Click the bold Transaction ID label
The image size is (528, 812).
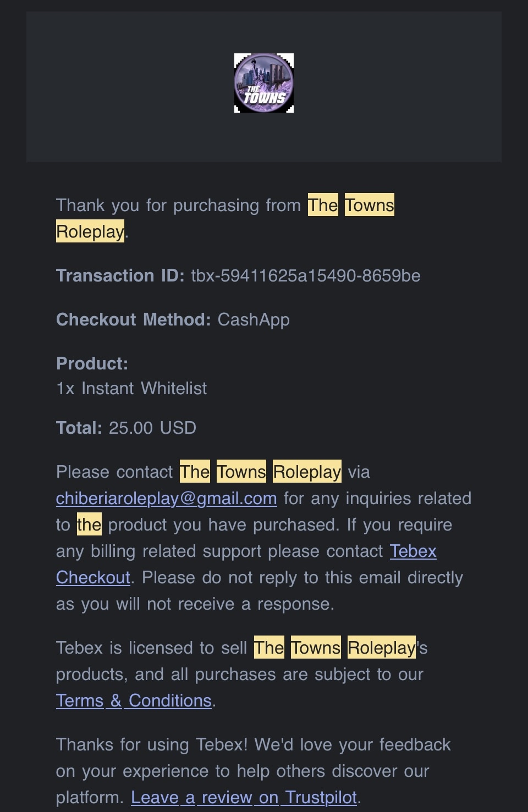pos(120,275)
